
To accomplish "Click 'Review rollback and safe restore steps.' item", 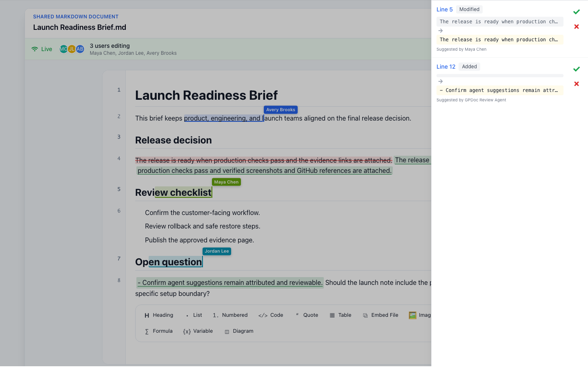I will coord(203,226).
